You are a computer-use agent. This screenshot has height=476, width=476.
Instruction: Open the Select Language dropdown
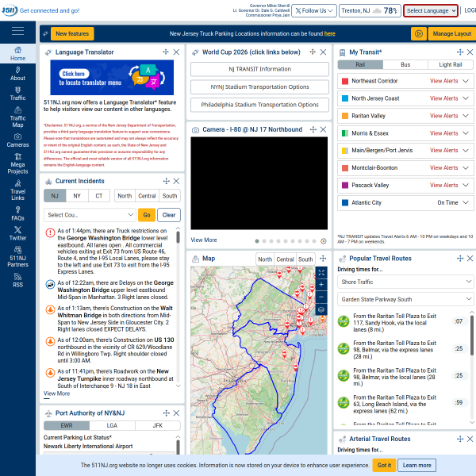pos(431,11)
